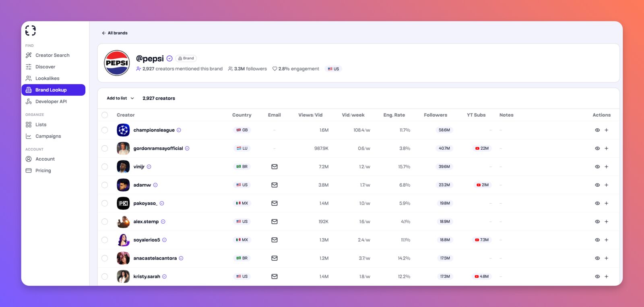This screenshot has width=644, height=307.
Task: Click adamw 21M YouTube subs badge
Action: click(482, 185)
